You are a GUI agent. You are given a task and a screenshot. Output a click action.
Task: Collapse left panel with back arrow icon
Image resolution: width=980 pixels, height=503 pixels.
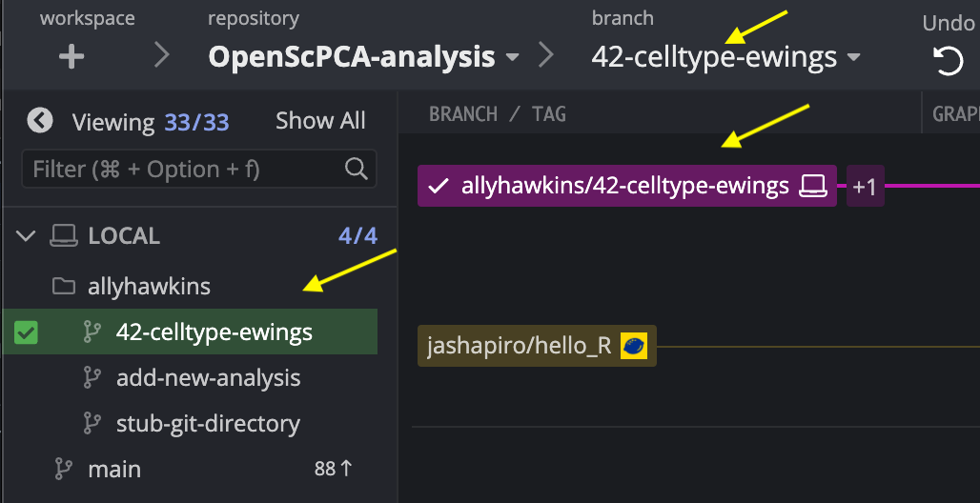[40, 120]
